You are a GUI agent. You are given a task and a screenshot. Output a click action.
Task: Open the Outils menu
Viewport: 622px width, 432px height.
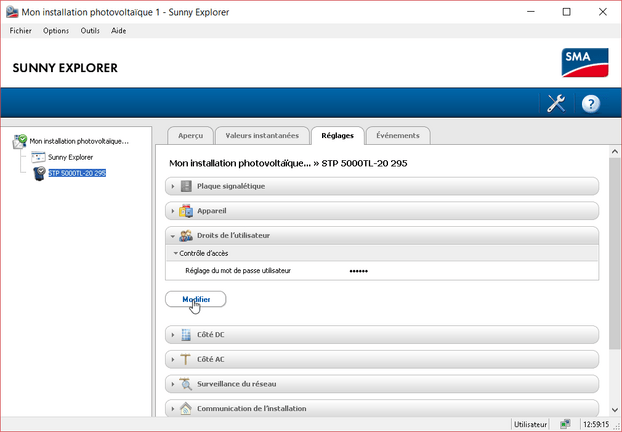90,31
